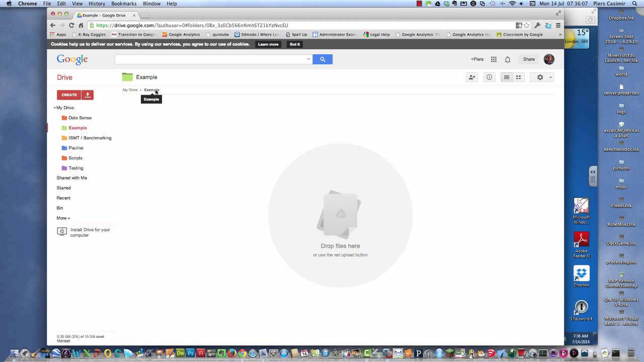Open the Testing folder
Viewport: 644px width, 362px height.
[x=75, y=168]
